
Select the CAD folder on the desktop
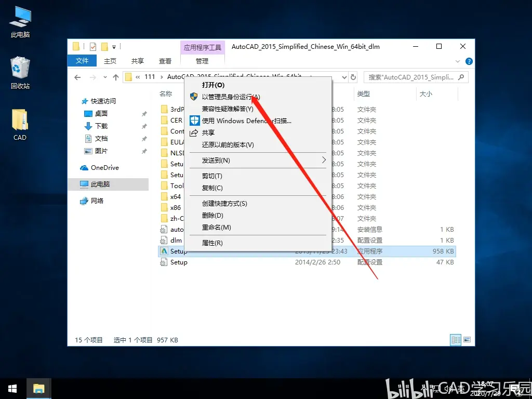[20, 125]
